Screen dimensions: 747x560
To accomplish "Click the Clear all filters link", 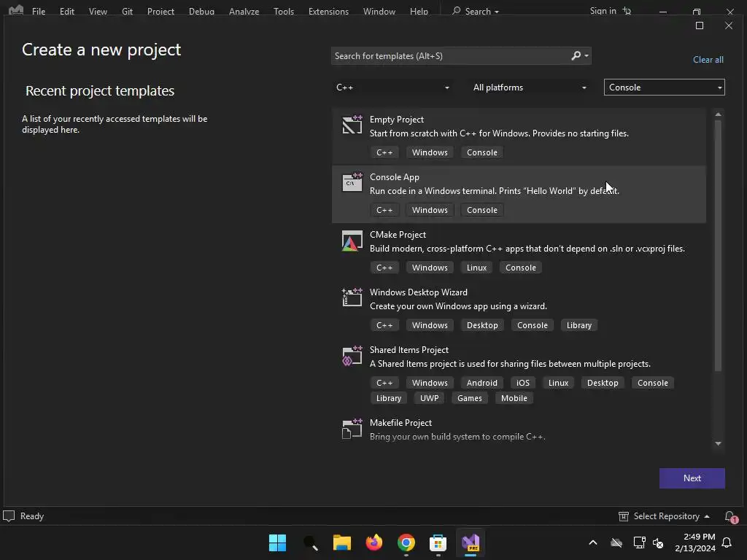I will tap(708, 60).
